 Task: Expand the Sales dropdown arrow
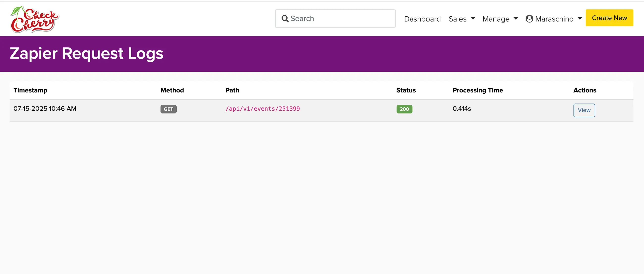(473, 19)
